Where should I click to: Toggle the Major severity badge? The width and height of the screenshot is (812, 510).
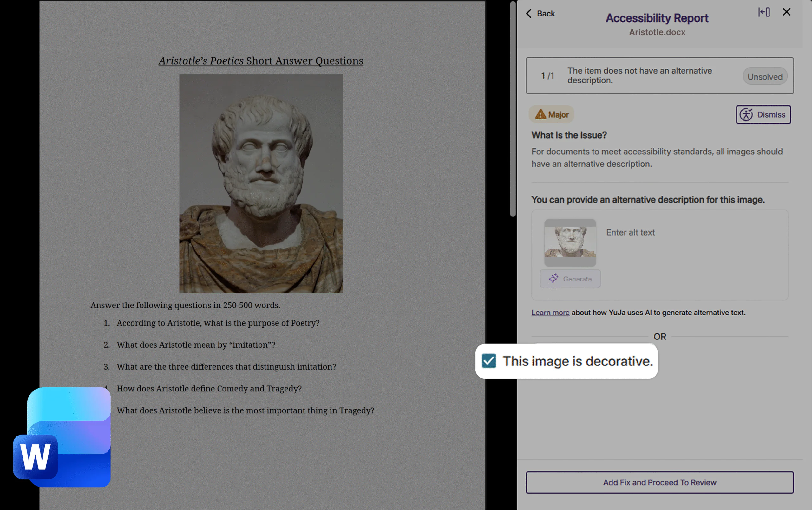click(x=551, y=114)
